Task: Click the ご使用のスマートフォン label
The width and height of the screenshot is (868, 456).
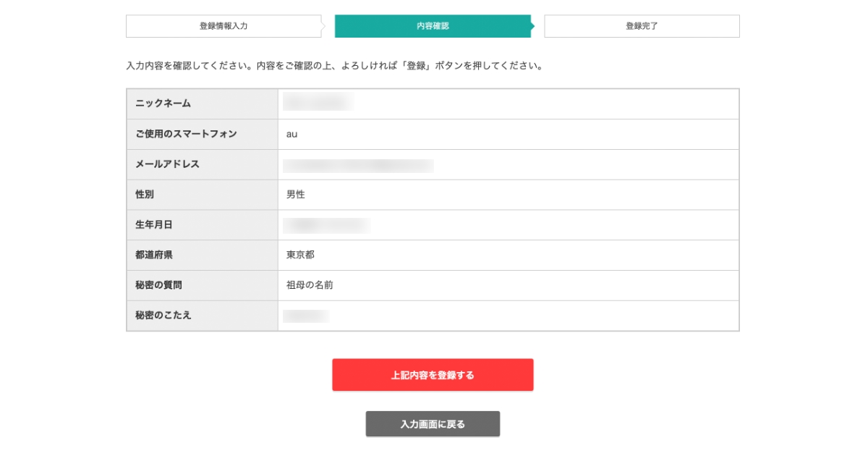Action: [186, 134]
